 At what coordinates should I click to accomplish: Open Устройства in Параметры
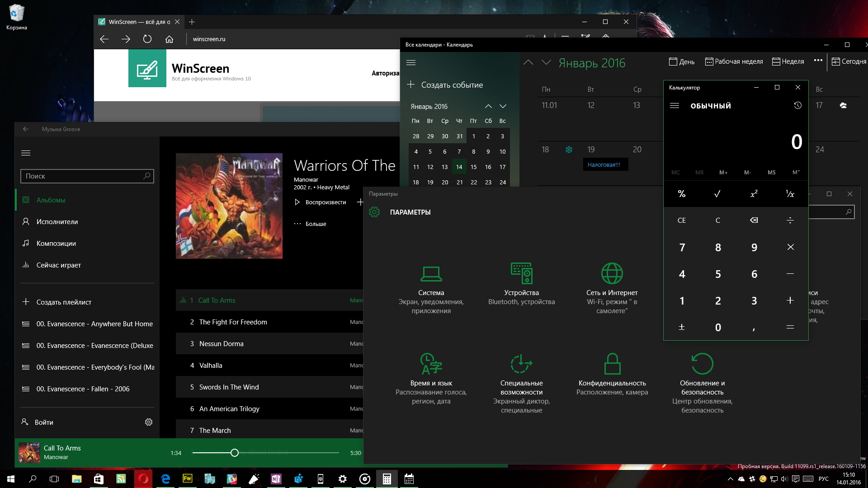tap(521, 285)
